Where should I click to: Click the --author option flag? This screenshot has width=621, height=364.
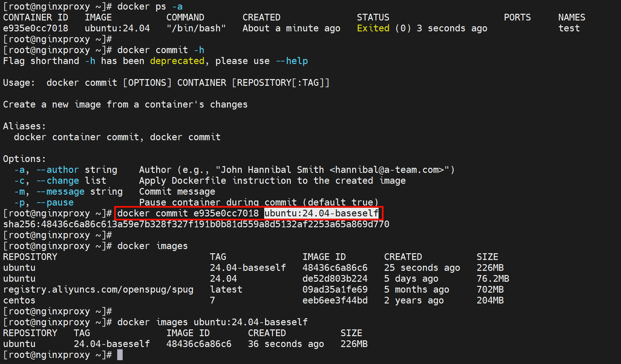57,170
